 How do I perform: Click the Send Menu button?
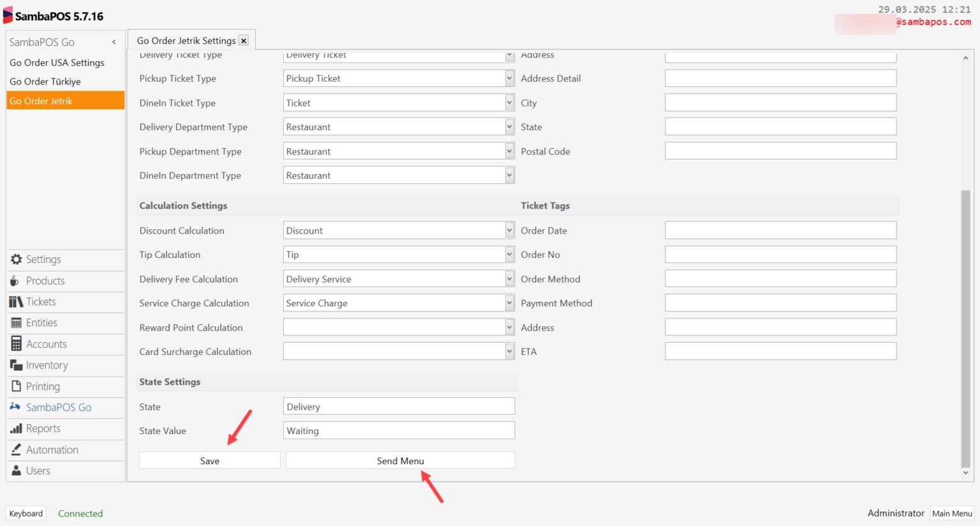tap(399, 460)
